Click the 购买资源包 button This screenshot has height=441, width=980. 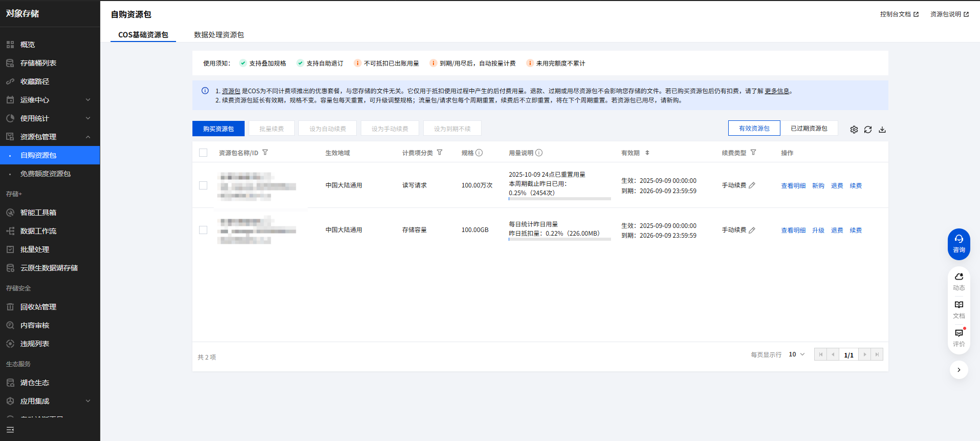[219, 129]
